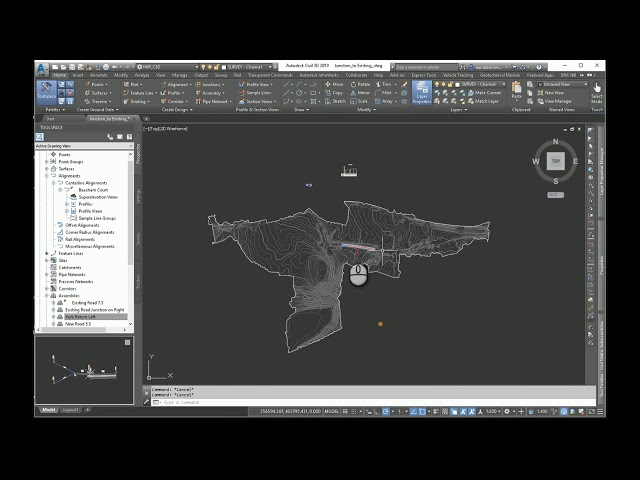The width and height of the screenshot is (640, 480).
Task: Click the Plot printer icon in quick access toolbar
Action: [106, 67]
